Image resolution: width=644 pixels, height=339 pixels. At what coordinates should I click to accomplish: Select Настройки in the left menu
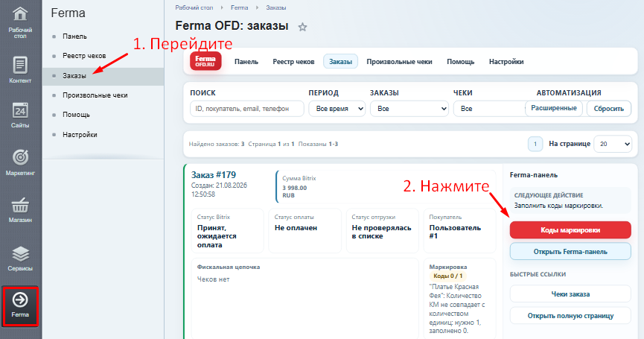[80, 135]
